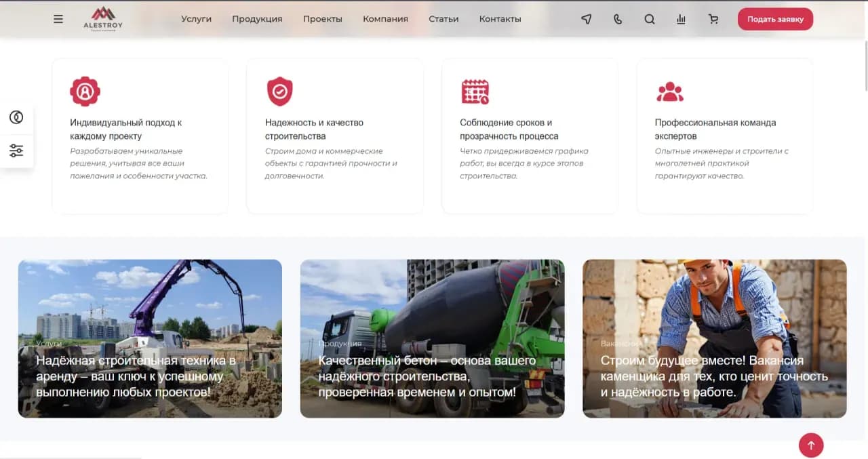This screenshot has width=868, height=459.
Task: Click the Telegram send arrow icon
Action: point(586,19)
